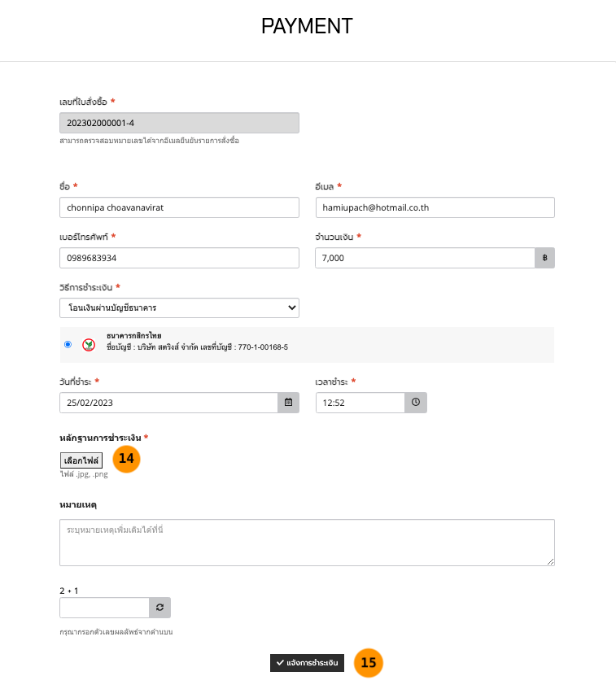Viewport: 616px width, 689px height.
Task: Click the payment date field 25/02/2023
Action: click(168, 403)
